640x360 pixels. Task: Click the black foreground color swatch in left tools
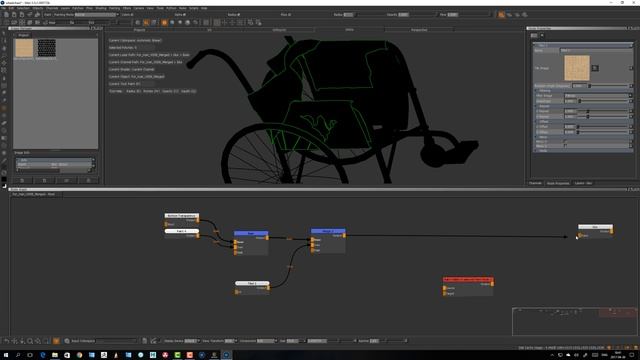point(4,179)
